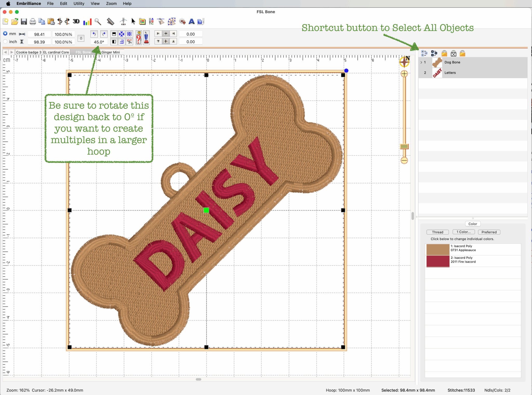The image size is (532, 395).
Task: Click the Select All Objects shortcut icon
Action: 424,53
